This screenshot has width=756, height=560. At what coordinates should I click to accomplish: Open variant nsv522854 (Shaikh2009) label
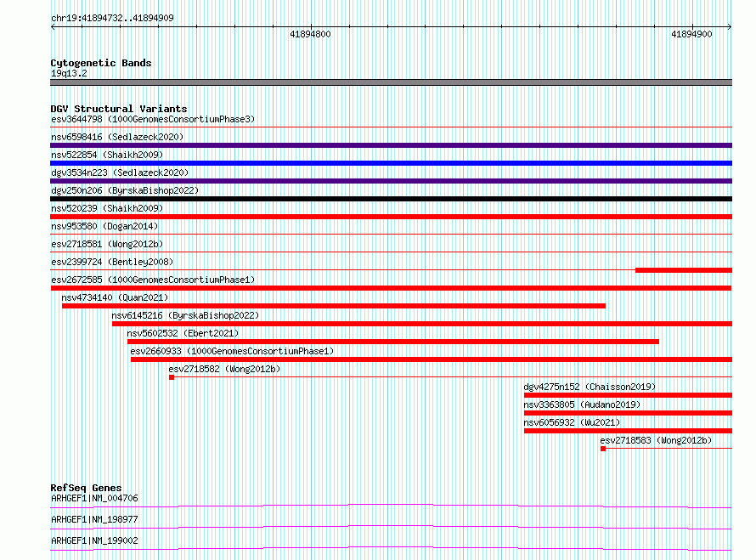(107, 155)
